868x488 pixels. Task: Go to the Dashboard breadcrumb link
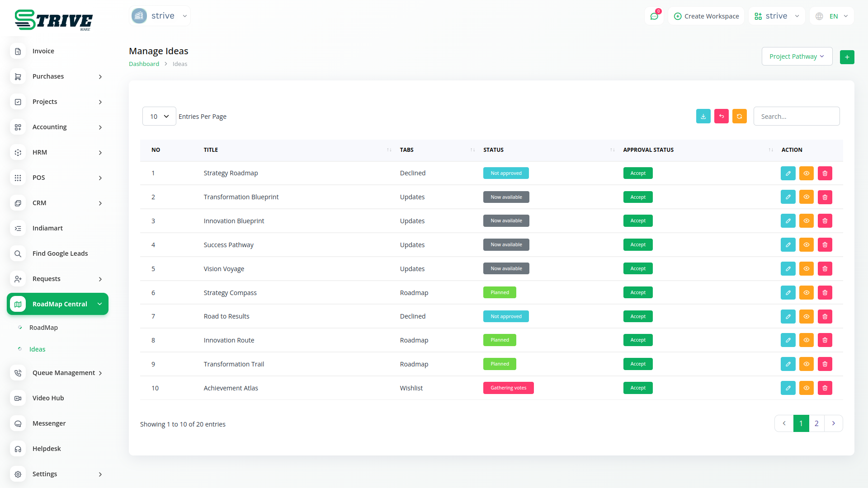tap(144, 64)
